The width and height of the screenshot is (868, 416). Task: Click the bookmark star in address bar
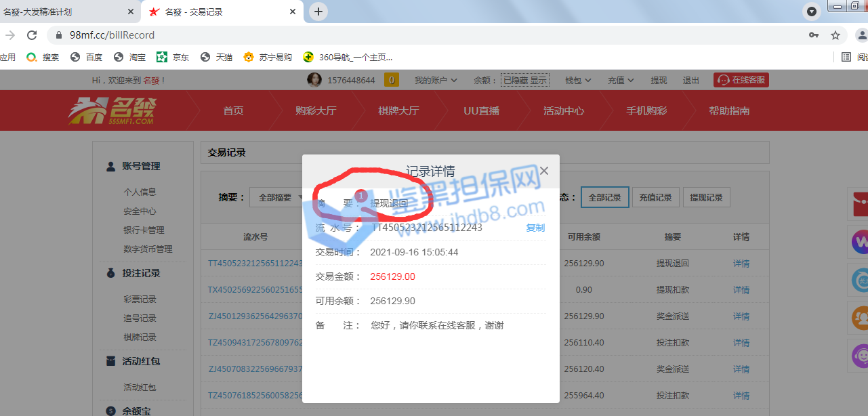[835, 35]
